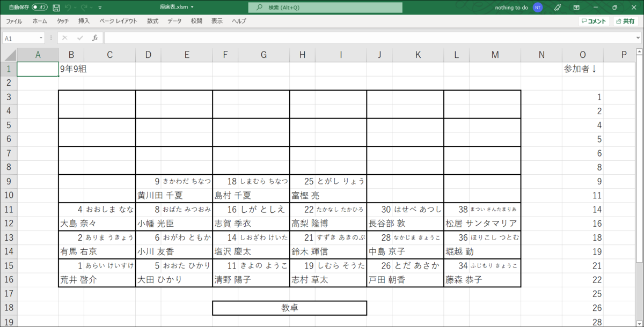
Task: Click the pen icon for upcoming features
Action: point(558,8)
